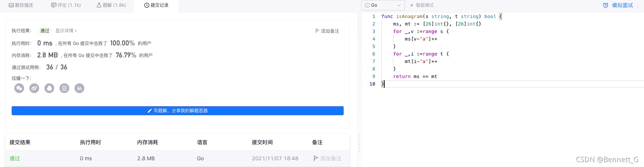The height and width of the screenshot is (167, 644).
Task: Click the 提交结果 column header
Action: coord(20,142)
